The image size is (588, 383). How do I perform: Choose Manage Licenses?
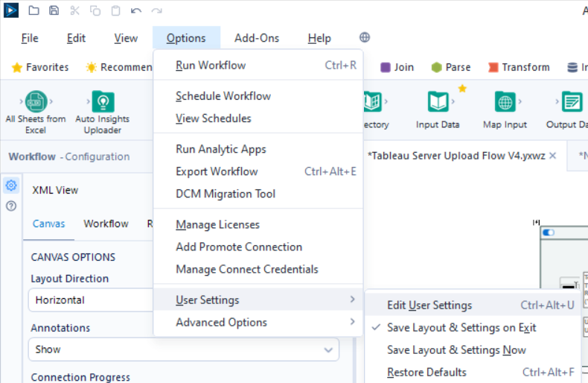point(258,224)
